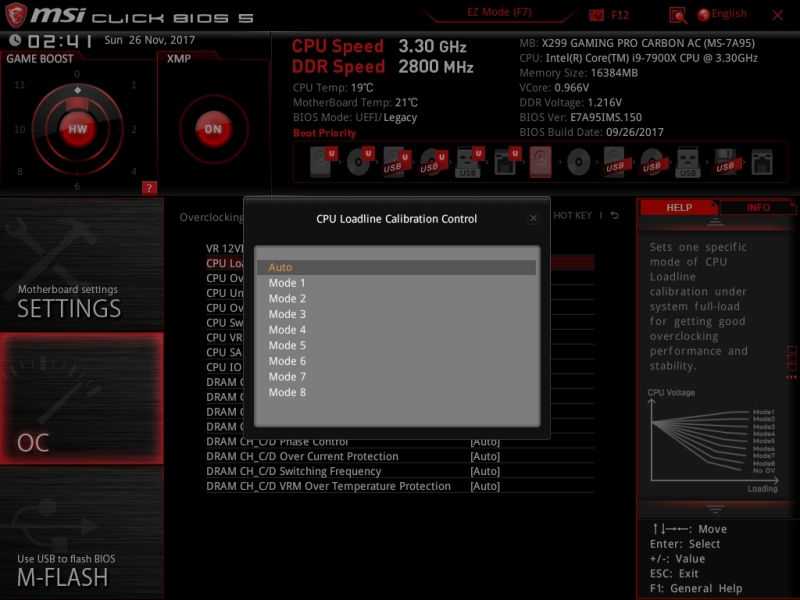
Task: Select the UEFI USB key boot icon
Action: click(x=469, y=162)
